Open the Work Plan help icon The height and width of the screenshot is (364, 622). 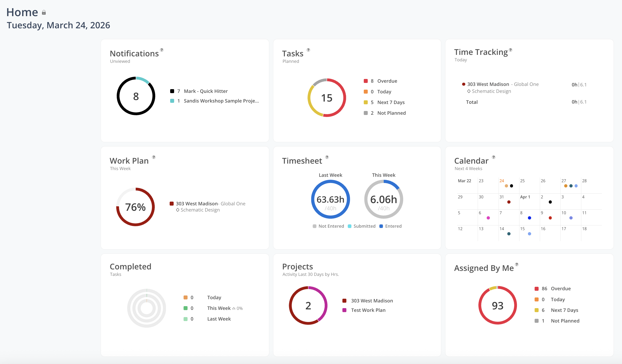point(154,157)
